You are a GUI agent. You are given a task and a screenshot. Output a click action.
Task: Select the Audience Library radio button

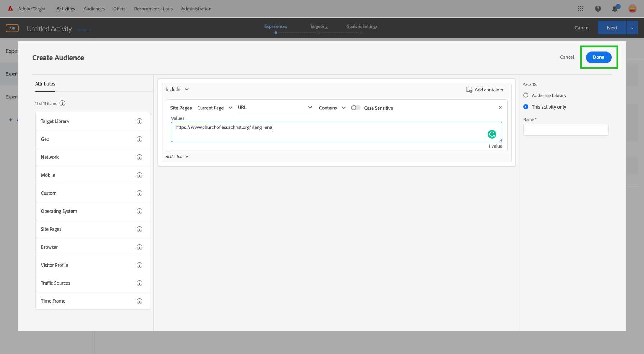pyautogui.click(x=526, y=95)
